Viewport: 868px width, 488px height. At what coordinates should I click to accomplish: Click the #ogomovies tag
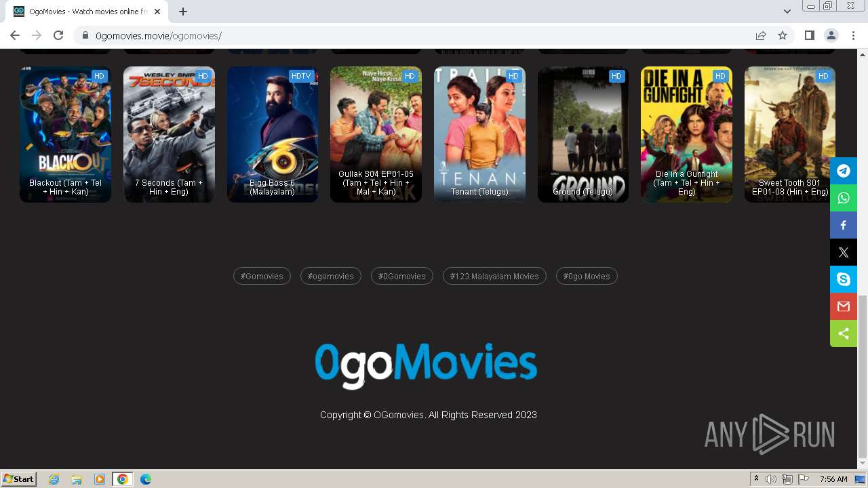[x=331, y=276]
